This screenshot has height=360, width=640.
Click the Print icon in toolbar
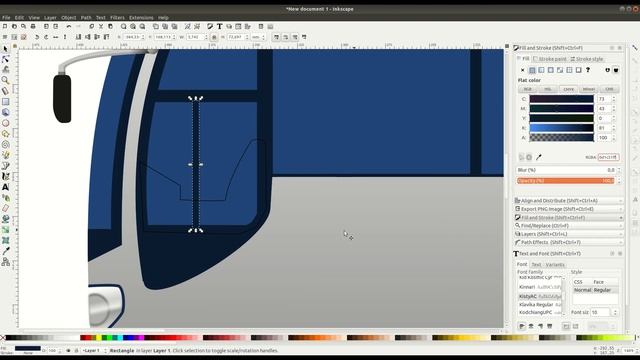(33, 27)
